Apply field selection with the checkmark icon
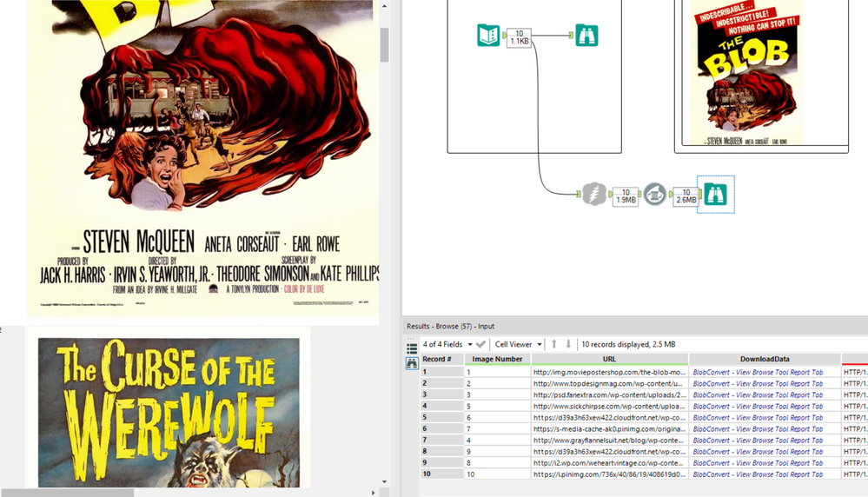Viewport: 868px width, 497px height. click(x=480, y=344)
